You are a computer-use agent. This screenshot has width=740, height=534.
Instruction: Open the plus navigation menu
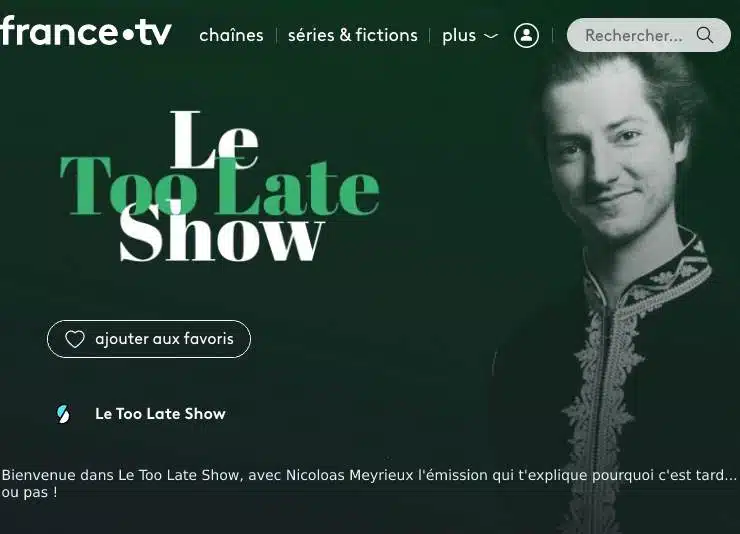click(470, 36)
